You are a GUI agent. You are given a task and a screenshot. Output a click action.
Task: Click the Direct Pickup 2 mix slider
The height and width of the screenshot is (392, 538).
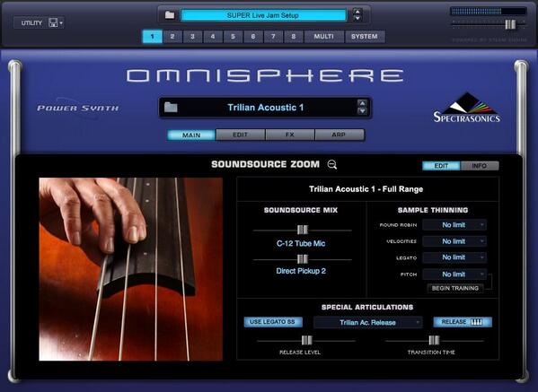pyautogui.click(x=303, y=259)
